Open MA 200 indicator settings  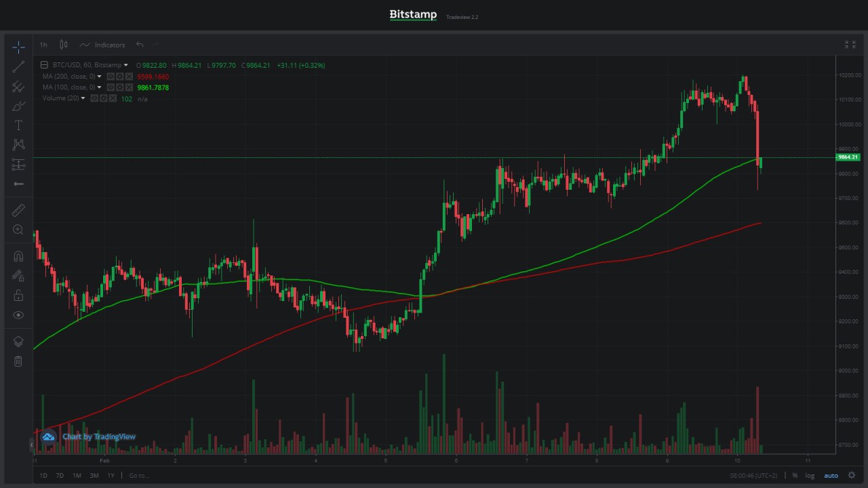pyautogui.click(x=120, y=77)
